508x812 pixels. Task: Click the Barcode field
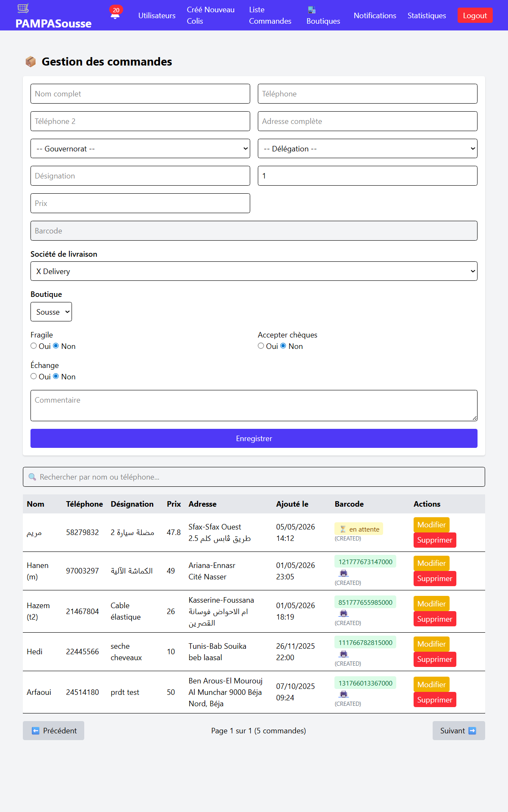pos(254,230)
